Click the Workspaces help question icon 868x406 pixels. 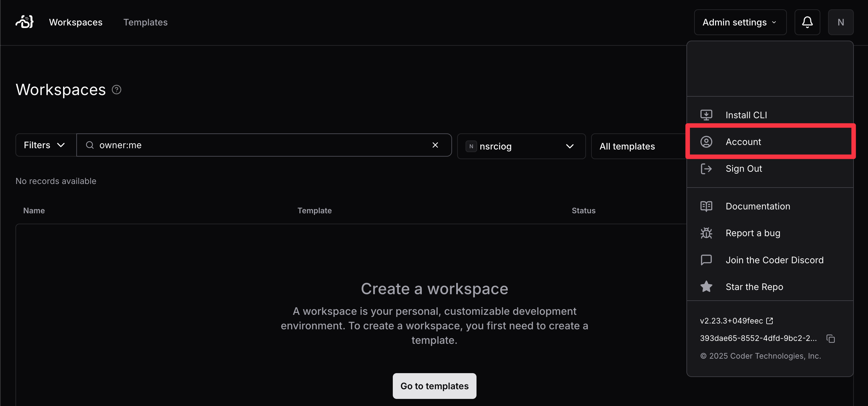click(117, 90)
